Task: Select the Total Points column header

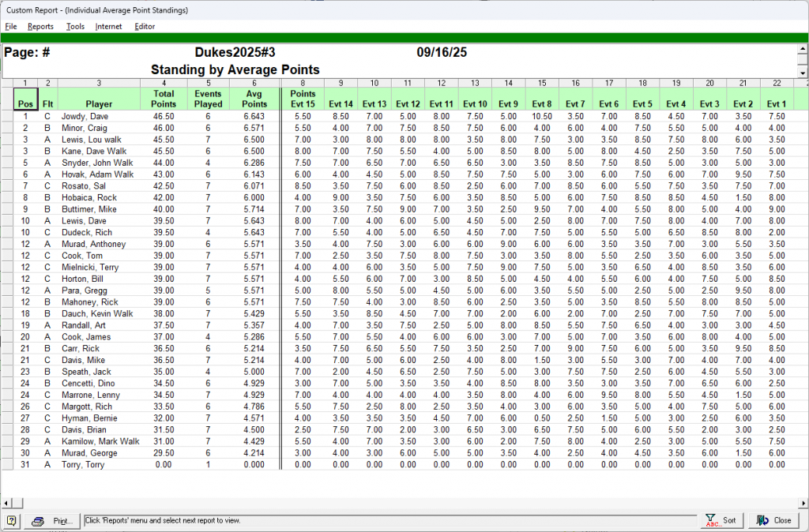Action: coord(164,99)
